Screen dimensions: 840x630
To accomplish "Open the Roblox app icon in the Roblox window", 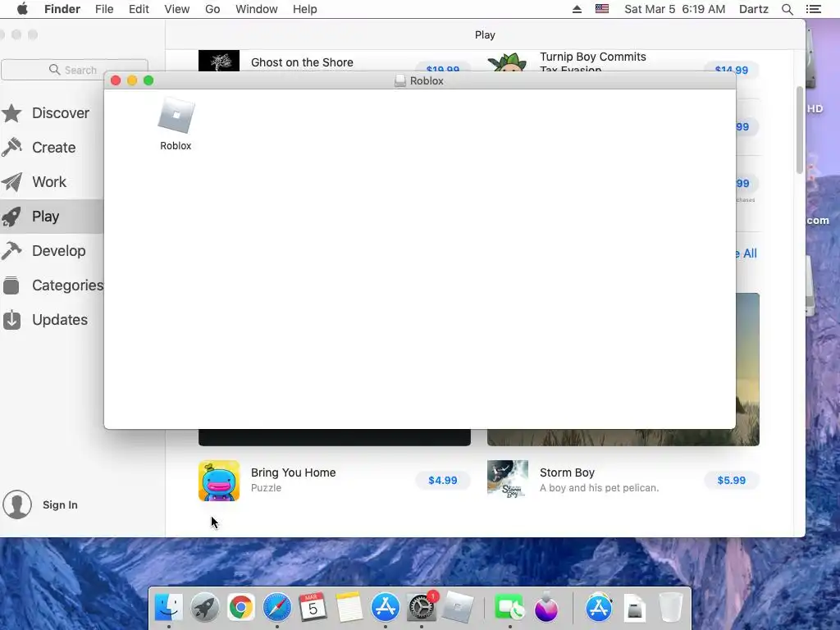I will click(x=176, y=115).
